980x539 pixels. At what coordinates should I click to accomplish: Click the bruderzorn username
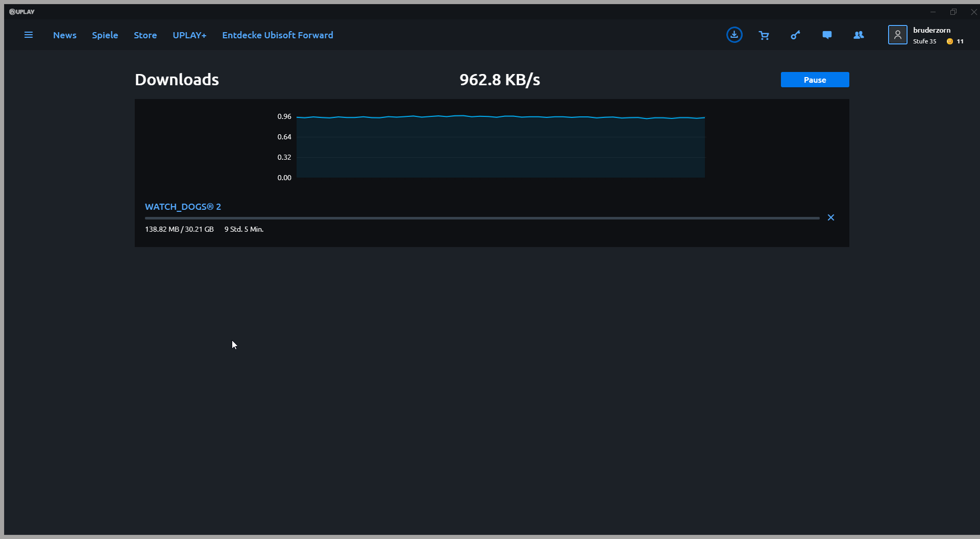pyautogui.click(x=932, y=30)
